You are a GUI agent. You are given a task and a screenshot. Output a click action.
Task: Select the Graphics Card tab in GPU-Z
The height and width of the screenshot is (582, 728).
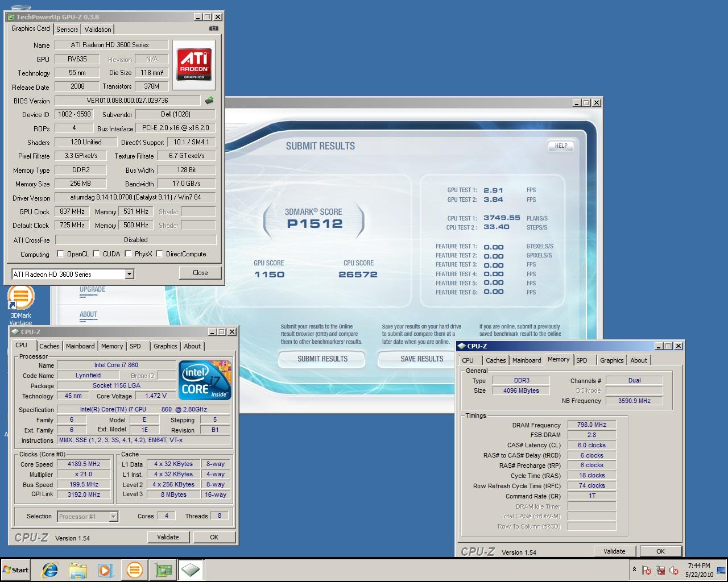click(31, 28)
